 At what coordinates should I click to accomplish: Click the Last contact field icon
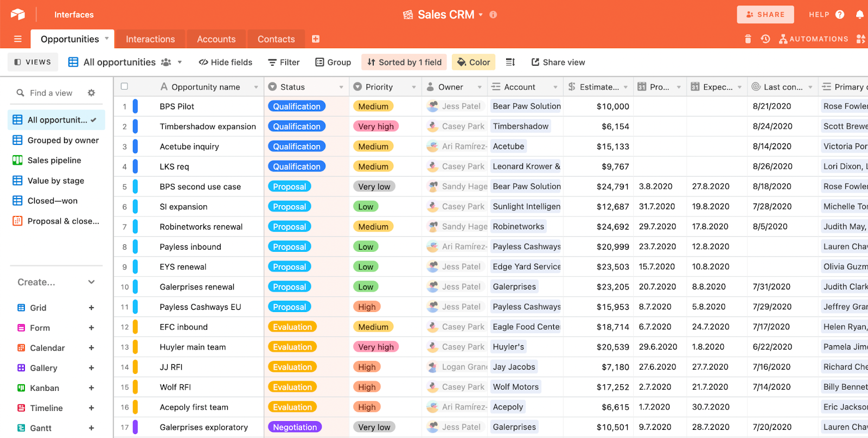click(x=756, y=87)
